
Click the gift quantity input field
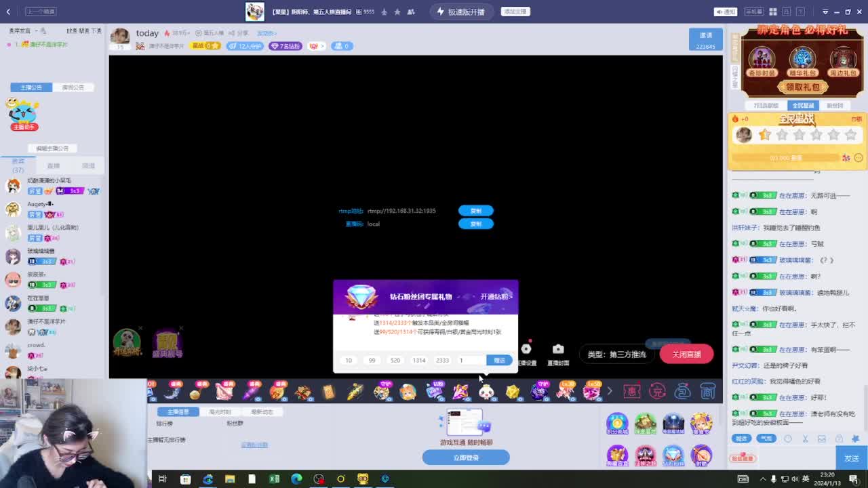point(471,361)
